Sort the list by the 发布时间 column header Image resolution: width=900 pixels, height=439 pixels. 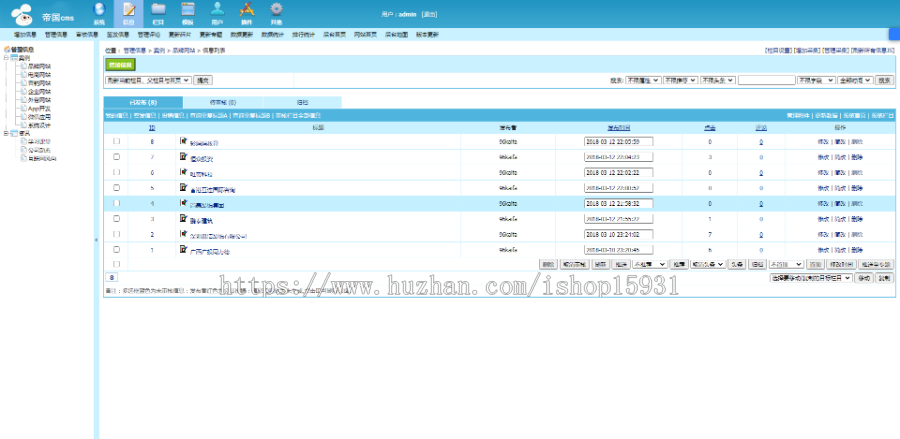pyautogui.click(x=619, y=127)
